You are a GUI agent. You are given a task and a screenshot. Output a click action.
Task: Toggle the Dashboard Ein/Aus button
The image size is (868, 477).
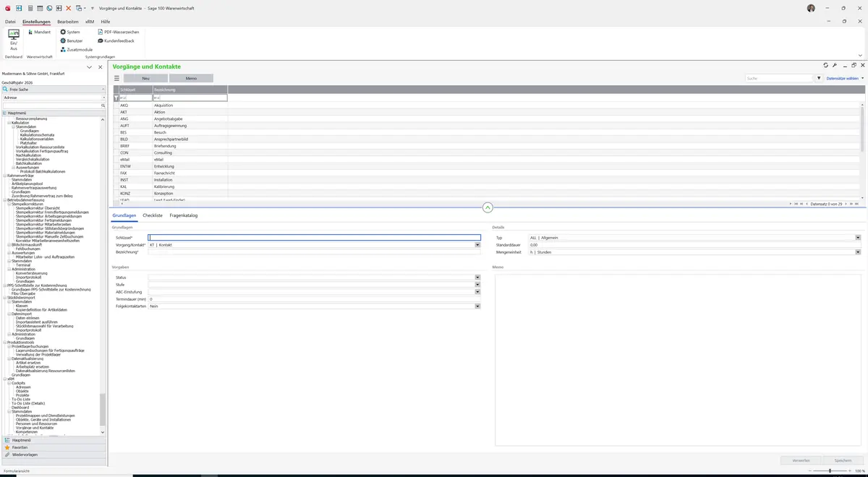(x=14, y=40)
